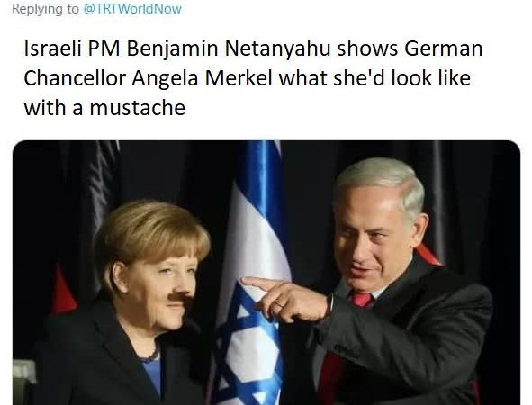The height and width of the screenshot is (405, 532).
Task: Click the word "mustache" in the tweet
Action: (x=138, y=108)
